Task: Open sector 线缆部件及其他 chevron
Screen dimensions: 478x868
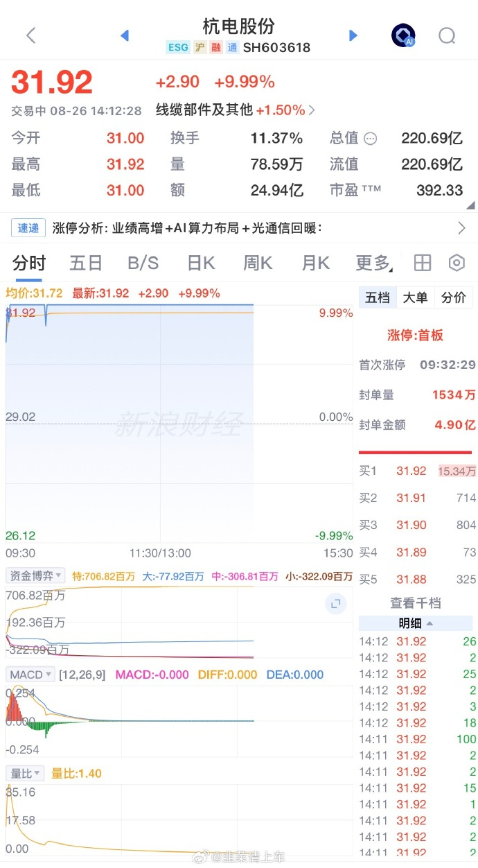Action: 312,110
